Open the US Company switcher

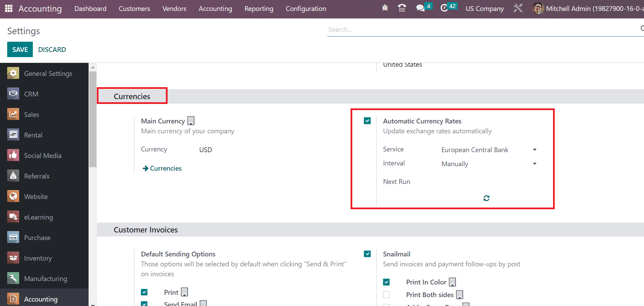[485, 9]
